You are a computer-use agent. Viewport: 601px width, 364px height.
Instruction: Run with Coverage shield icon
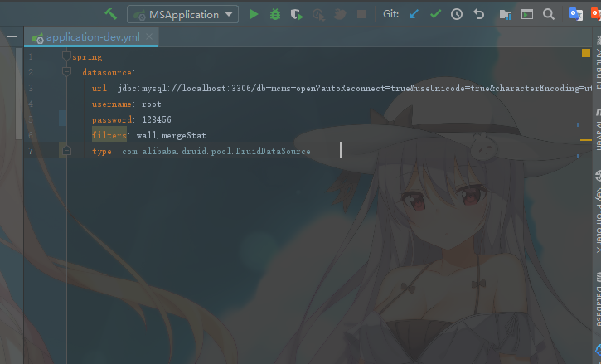pos(297,15)
